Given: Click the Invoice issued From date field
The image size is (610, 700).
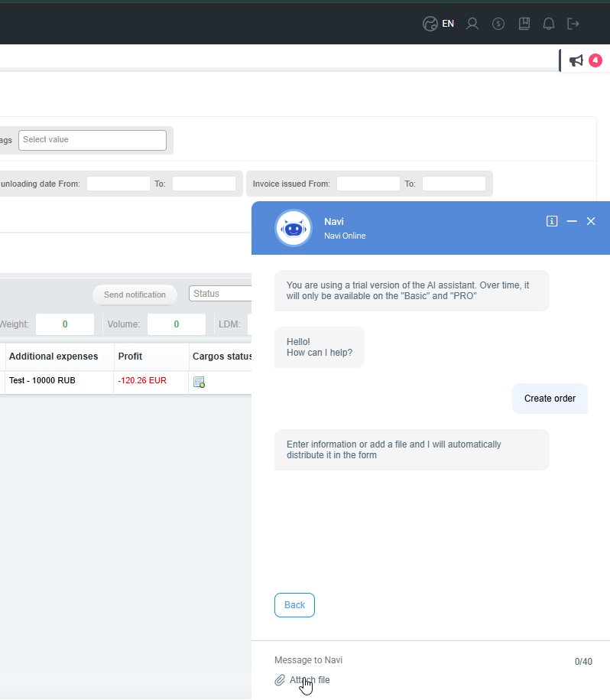Looking at the screenshot, I should pos(368,184).
